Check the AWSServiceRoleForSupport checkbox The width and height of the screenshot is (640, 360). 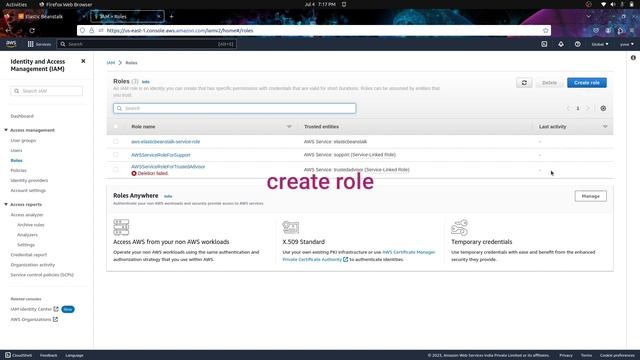click(x=116, y=155)
